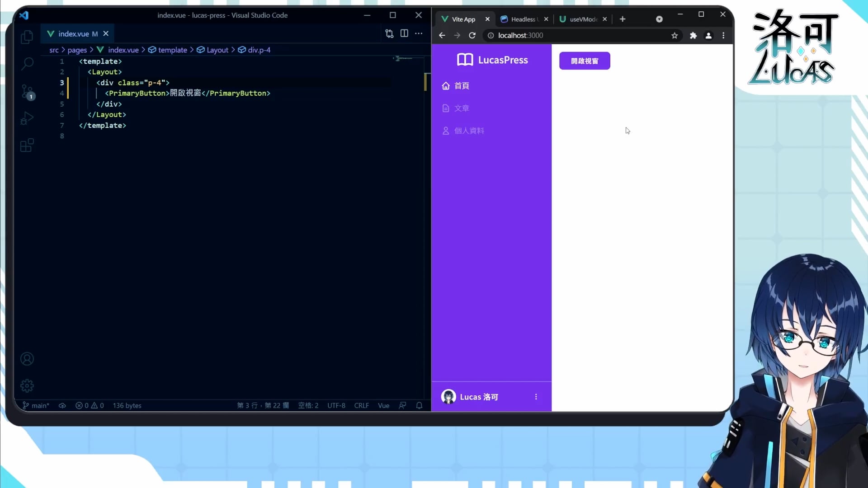Open notifications bell in status bar
868x488 pixels.
pyautogui.click(x=419, y=405)
